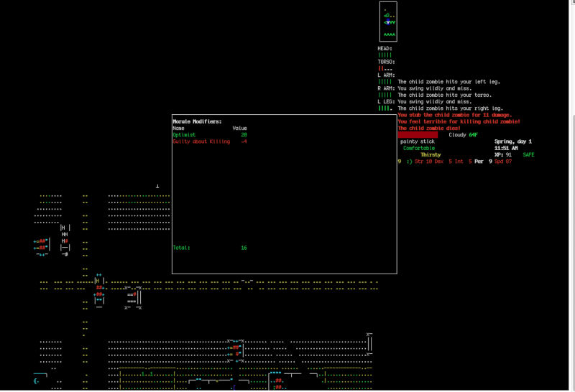The width and height of the screenshot is (575, 392).
Task: Click the 'Total:' label in morale window
Action: point(181,248)
